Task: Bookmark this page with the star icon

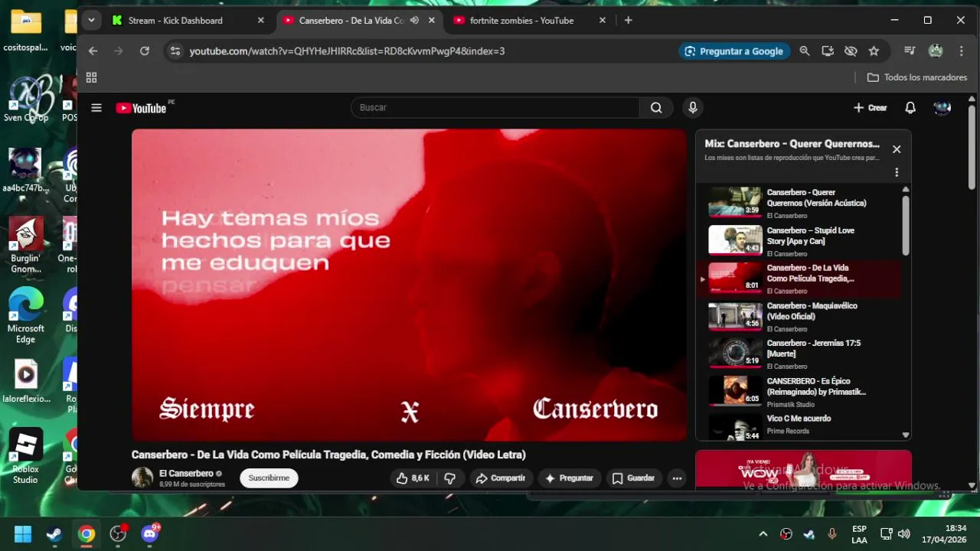Action: [874, 51]
